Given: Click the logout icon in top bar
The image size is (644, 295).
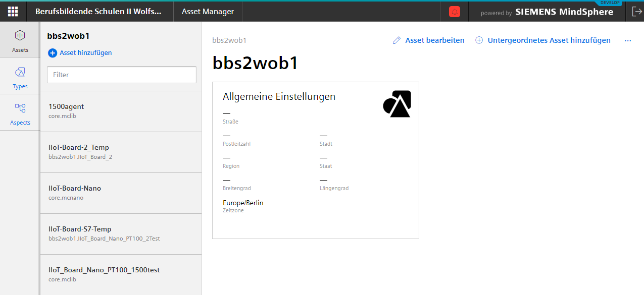Looking at the screenshot, I should [x=636, y=12].
